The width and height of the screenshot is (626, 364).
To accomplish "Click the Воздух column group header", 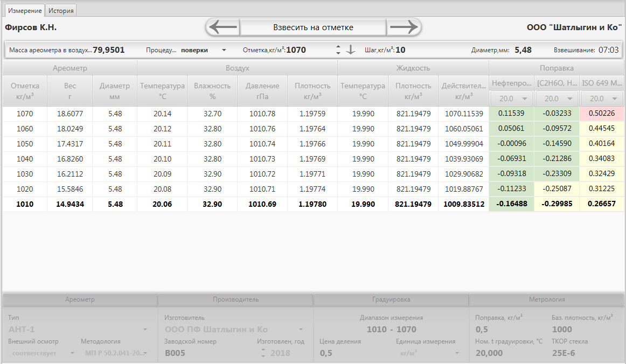I will tap(237, 68).
